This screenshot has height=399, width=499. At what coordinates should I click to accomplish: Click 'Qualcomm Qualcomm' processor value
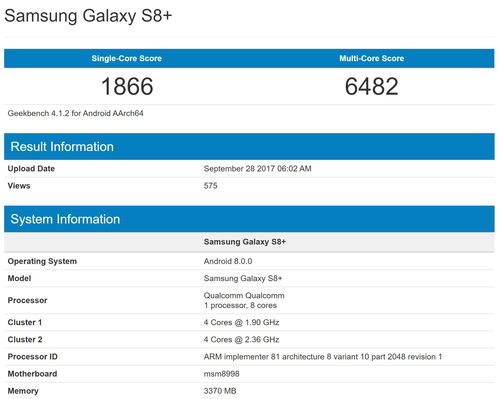[x=244, y=295]
